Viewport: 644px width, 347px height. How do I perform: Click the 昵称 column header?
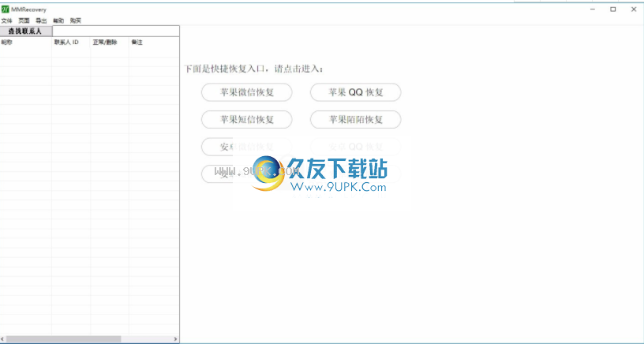click(x=25, y=43)
